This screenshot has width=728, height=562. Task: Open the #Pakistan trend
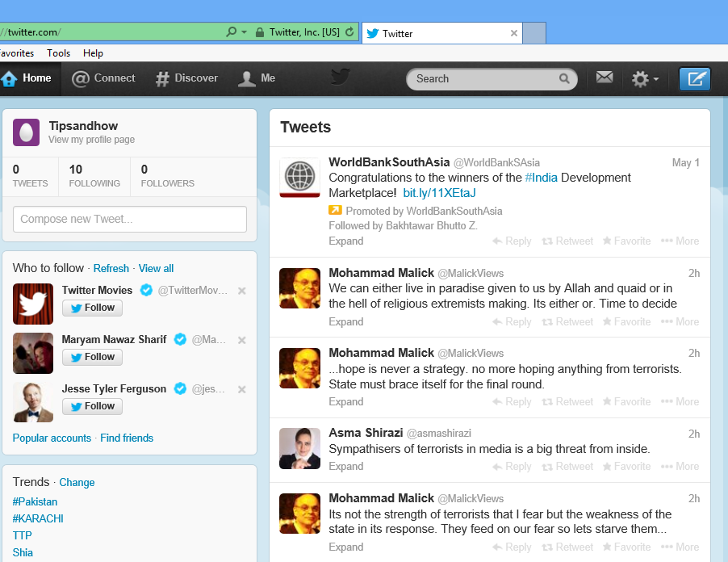35,501
